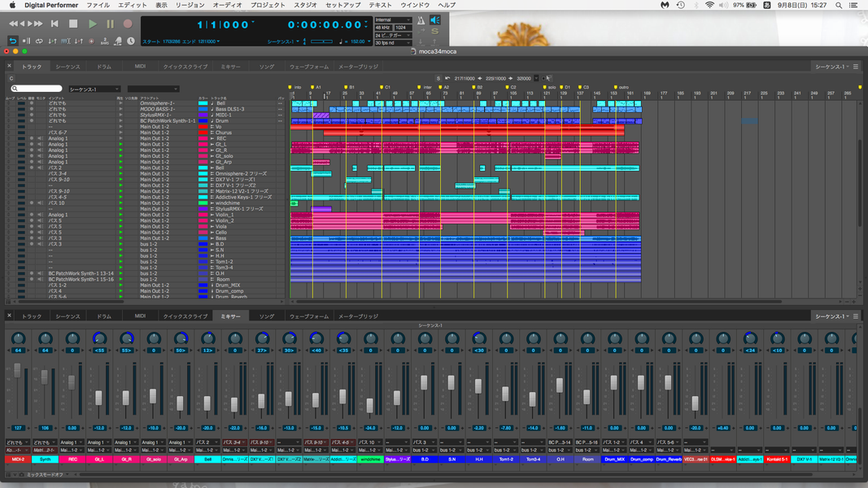Click the C button above the track list
Viewport: 868px width, 488px height.
point(10,77)
